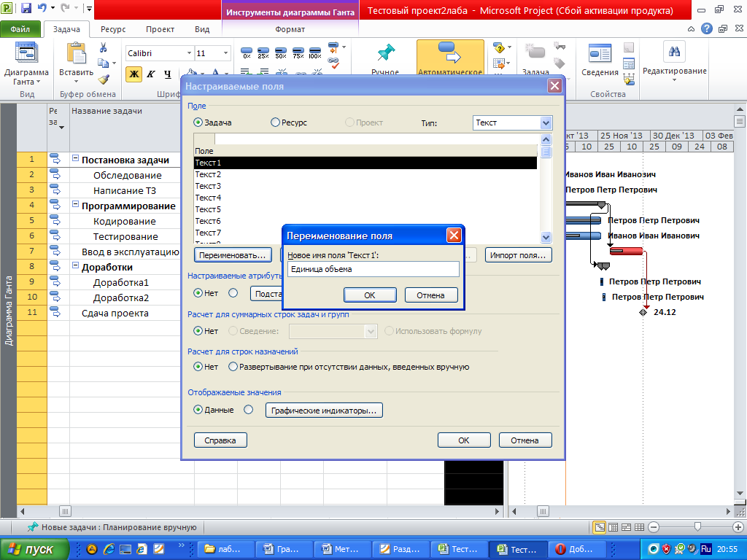The width and height of the screenshot is (747, 560).
Task: Open the font size 11 dropdown
Action: pyautogui.click(x=226, y=52)
